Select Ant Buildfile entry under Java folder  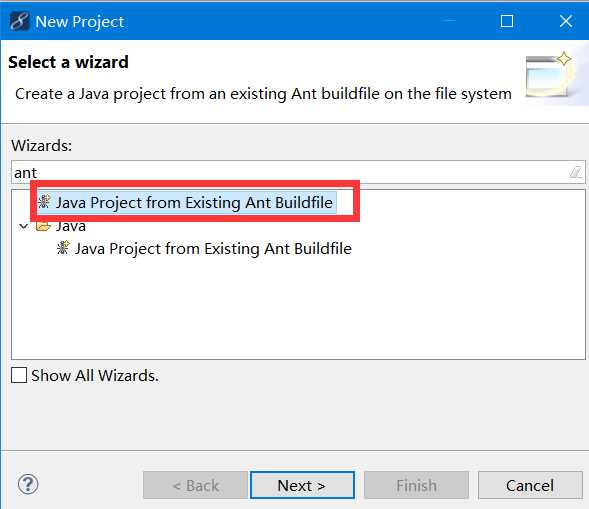pyautogui.click(x=213, y=249)
